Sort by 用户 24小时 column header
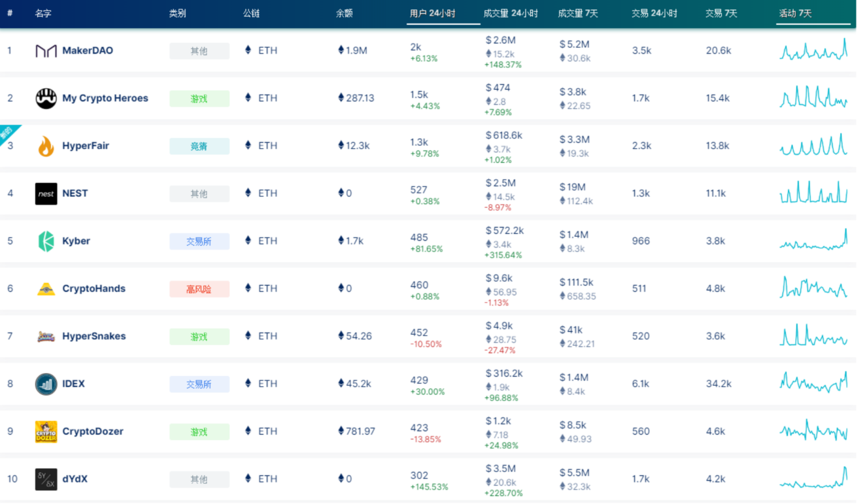Screen dimensions: 861x504 pos(433,13)
